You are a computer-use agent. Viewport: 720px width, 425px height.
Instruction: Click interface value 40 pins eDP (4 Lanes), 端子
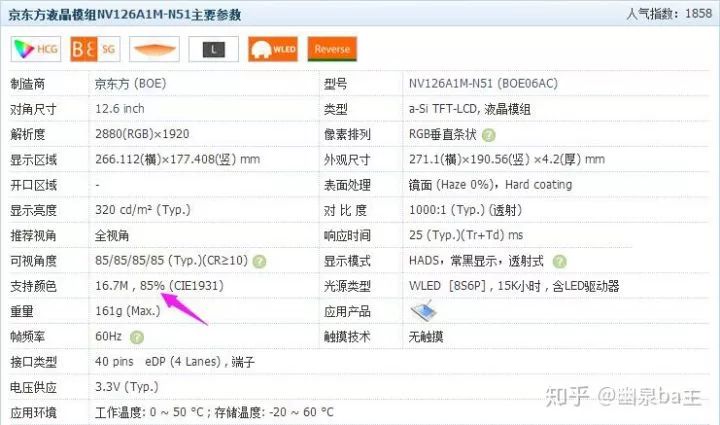click(x=174, y=362)
